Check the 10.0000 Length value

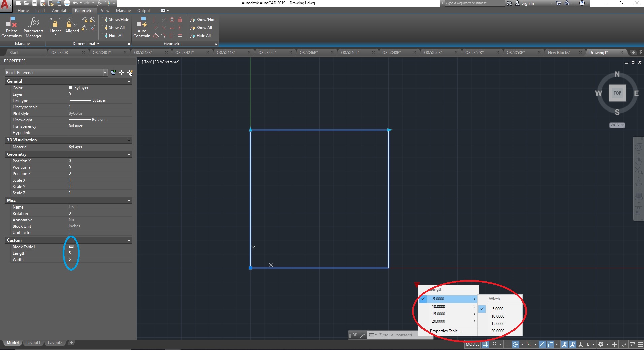tap(438, 306)
